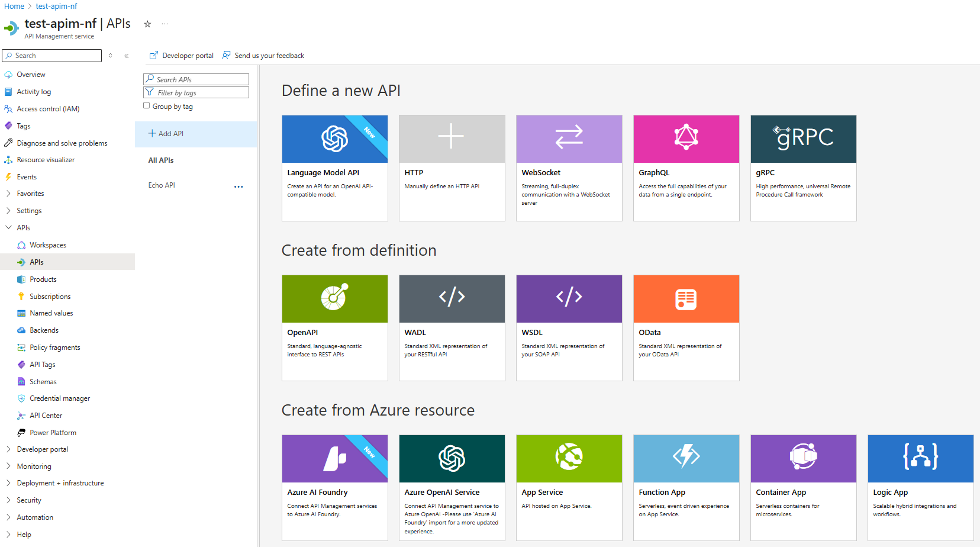Expand the Developer portal section

point(8,449)
